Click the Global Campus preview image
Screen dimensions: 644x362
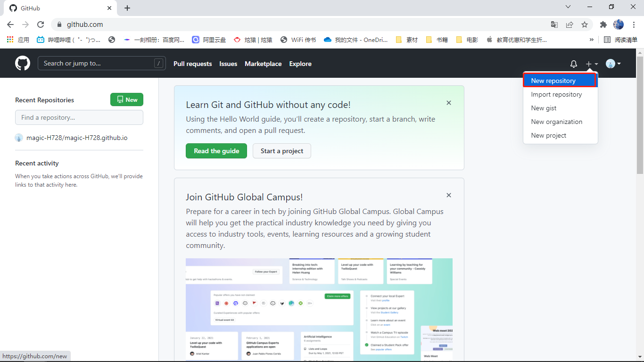tap(319, 310)
